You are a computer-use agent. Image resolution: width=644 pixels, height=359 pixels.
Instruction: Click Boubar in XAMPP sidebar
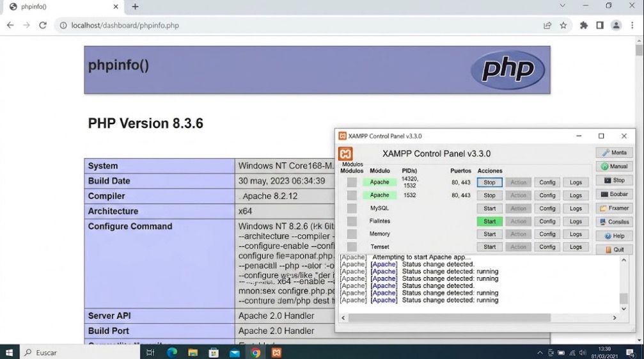pyautogui.click(x=614, y=194)
